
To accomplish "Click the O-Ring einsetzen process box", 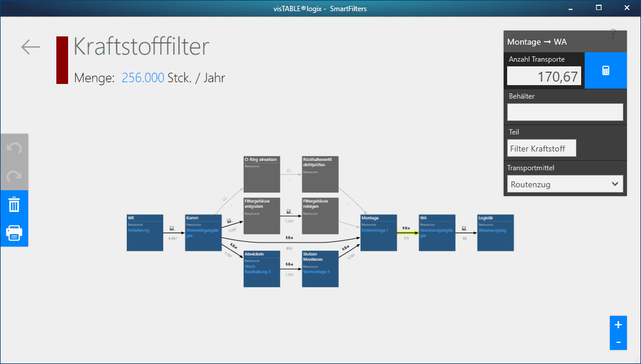I will click(x=261, y=174).
